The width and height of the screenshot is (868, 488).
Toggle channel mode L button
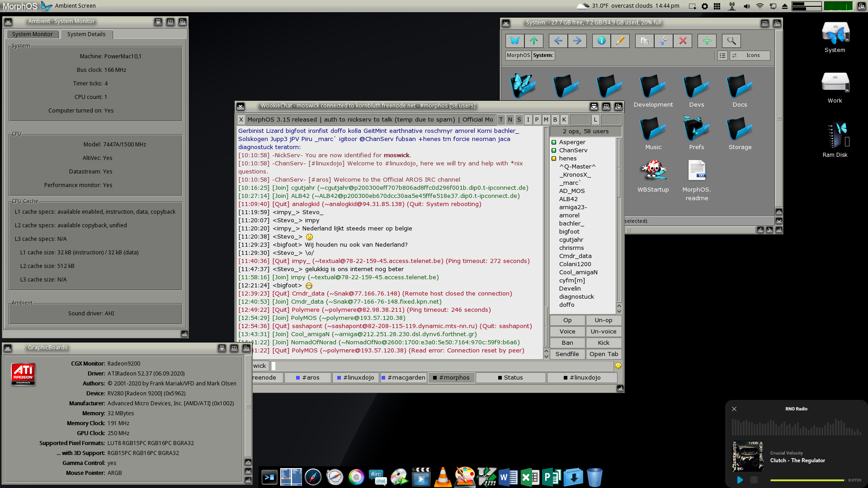[x=596, y=120]
